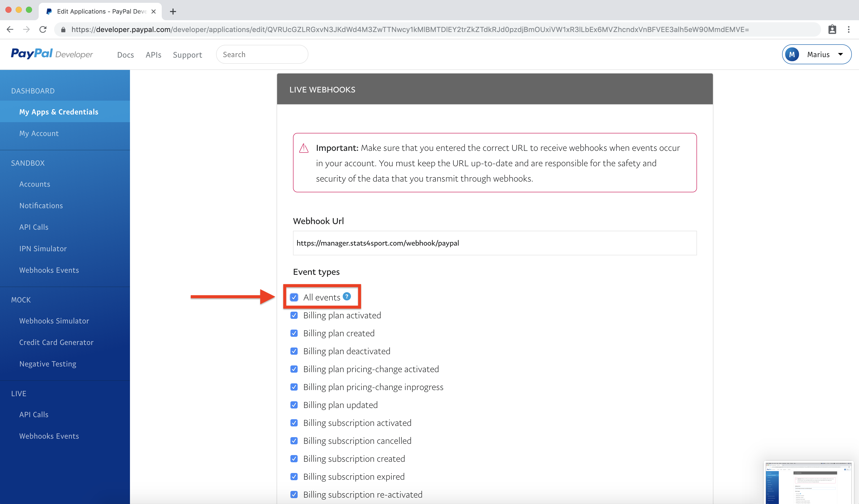
Task: Close the Edit Applications tab
Action: point(153,12)
